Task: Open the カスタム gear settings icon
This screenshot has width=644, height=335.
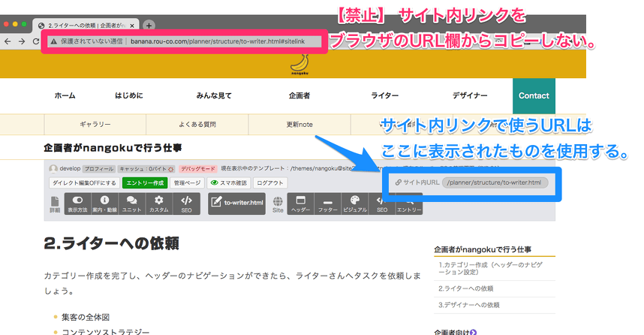Action: 158,204
